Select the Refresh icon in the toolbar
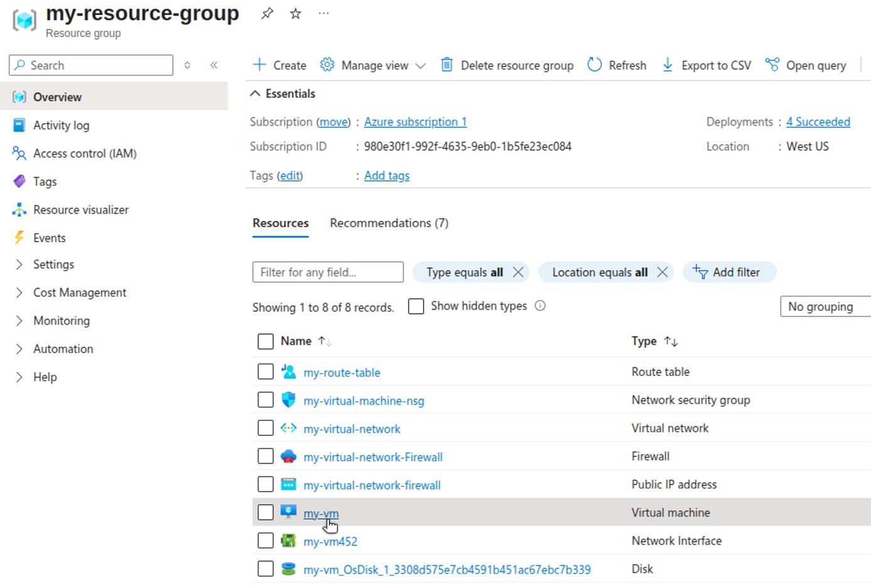 (594, 65)
